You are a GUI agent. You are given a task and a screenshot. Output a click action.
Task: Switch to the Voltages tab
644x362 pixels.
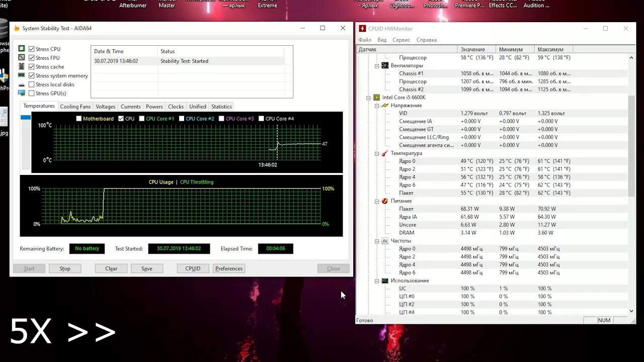coord(106,107)
